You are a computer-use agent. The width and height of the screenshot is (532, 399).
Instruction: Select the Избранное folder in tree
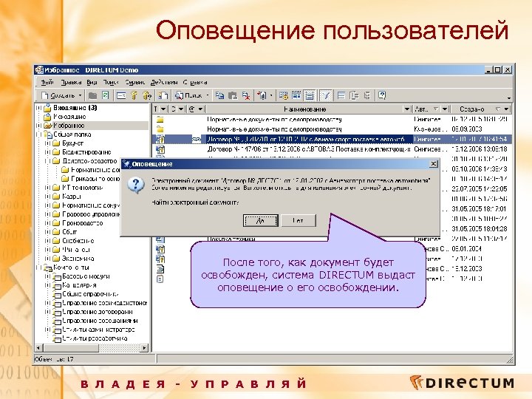[x=69, y=126]
